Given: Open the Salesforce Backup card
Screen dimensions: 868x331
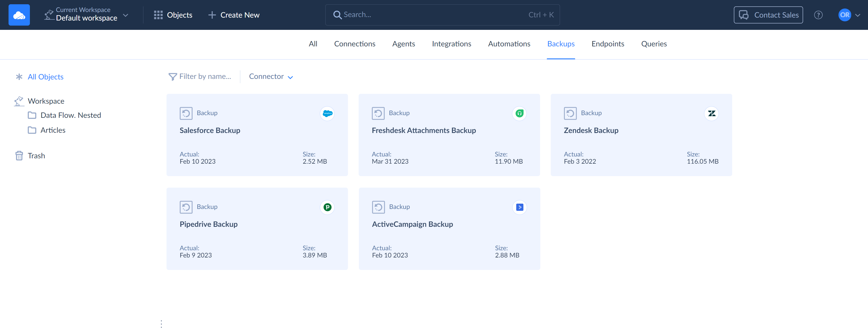Looking at the screenshot, I should (257, 135).
